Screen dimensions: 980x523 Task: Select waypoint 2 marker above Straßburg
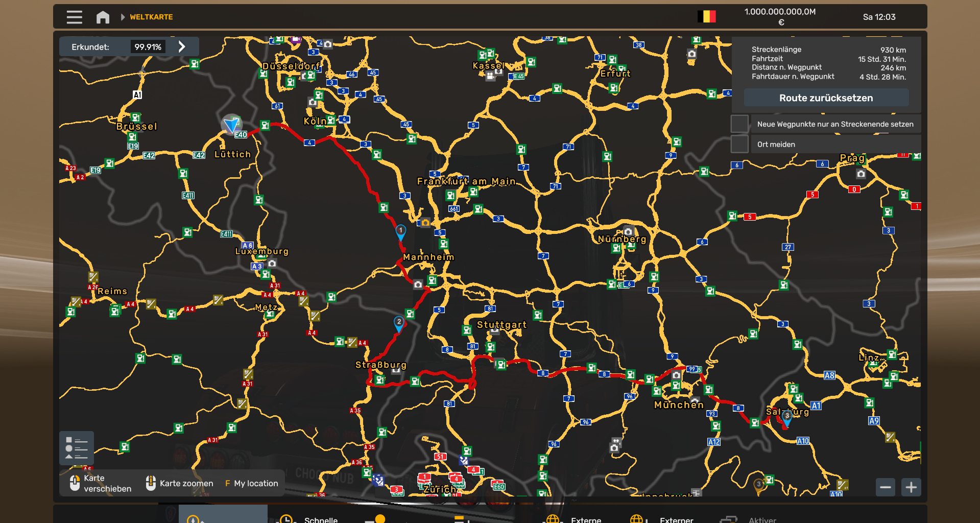(x=399, y=323)
